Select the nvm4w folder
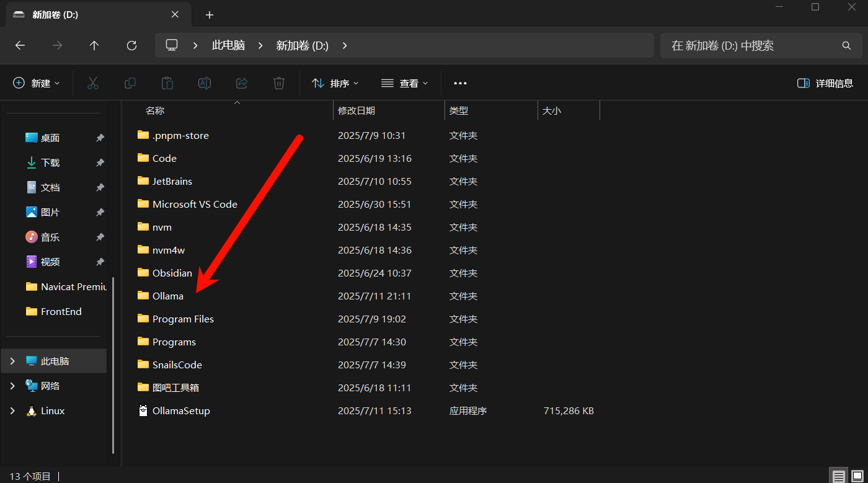Image resolution: width=868 pixels, height=483 pixels. click(169, 250)
